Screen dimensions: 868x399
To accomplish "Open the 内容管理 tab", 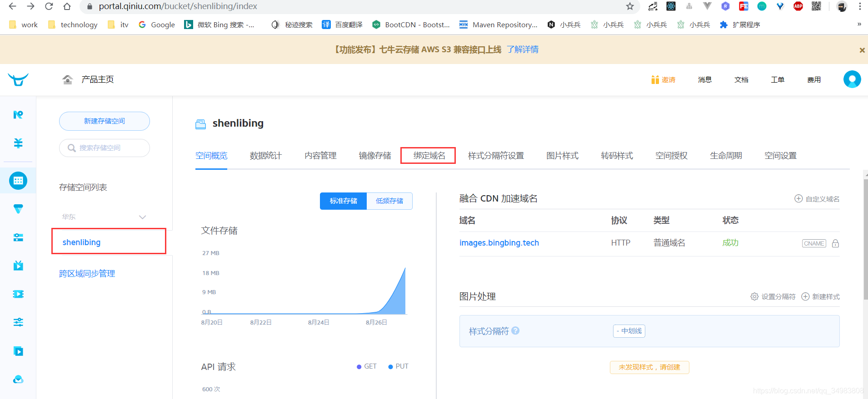I will tap(320, 156).
